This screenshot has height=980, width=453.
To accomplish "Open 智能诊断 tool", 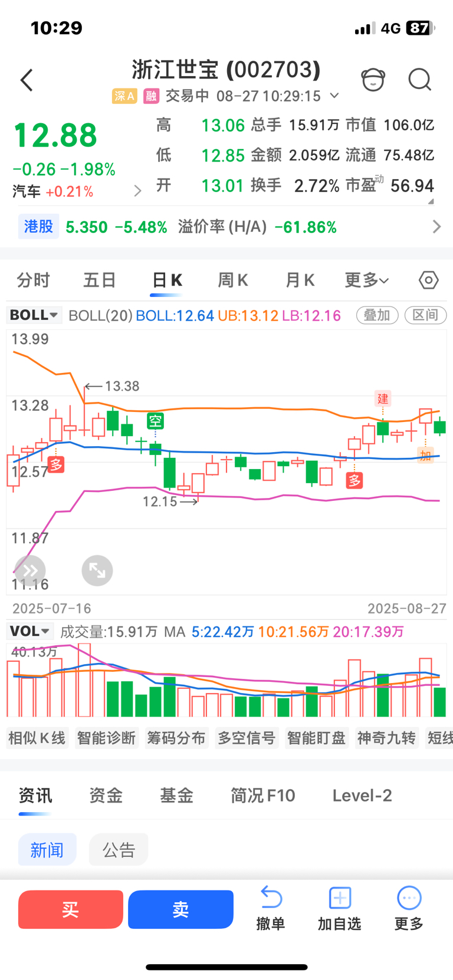I will [107, 738].
